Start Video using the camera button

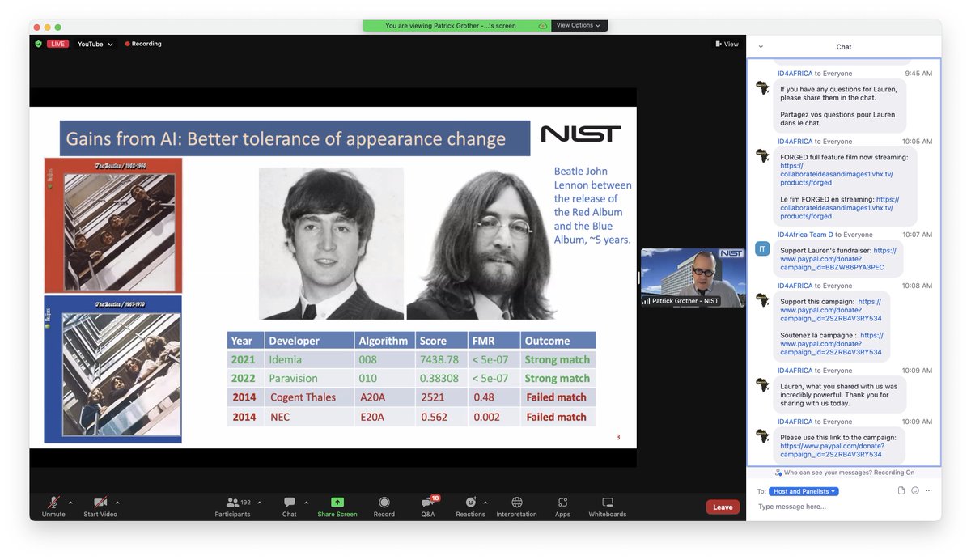coord(100,507)
